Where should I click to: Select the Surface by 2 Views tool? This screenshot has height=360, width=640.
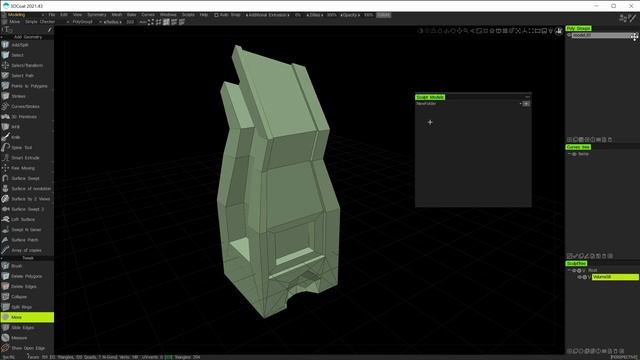pos(27,199)
